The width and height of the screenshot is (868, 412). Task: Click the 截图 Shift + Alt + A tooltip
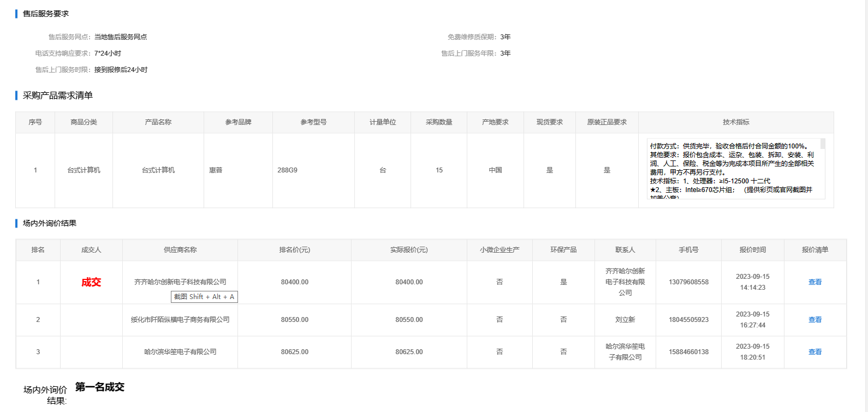coord(204,297)
